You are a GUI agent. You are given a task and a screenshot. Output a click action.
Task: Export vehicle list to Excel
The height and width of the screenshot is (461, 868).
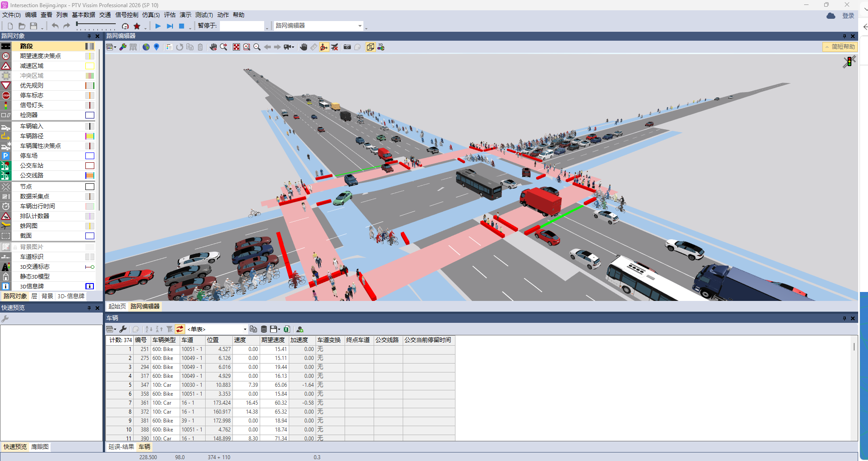(x=287, y=329)
